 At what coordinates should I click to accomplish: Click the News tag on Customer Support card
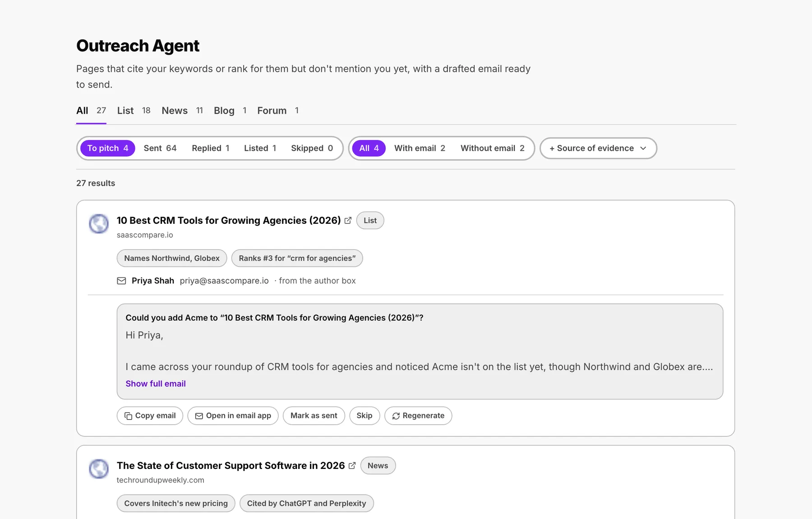coord(378,466)
